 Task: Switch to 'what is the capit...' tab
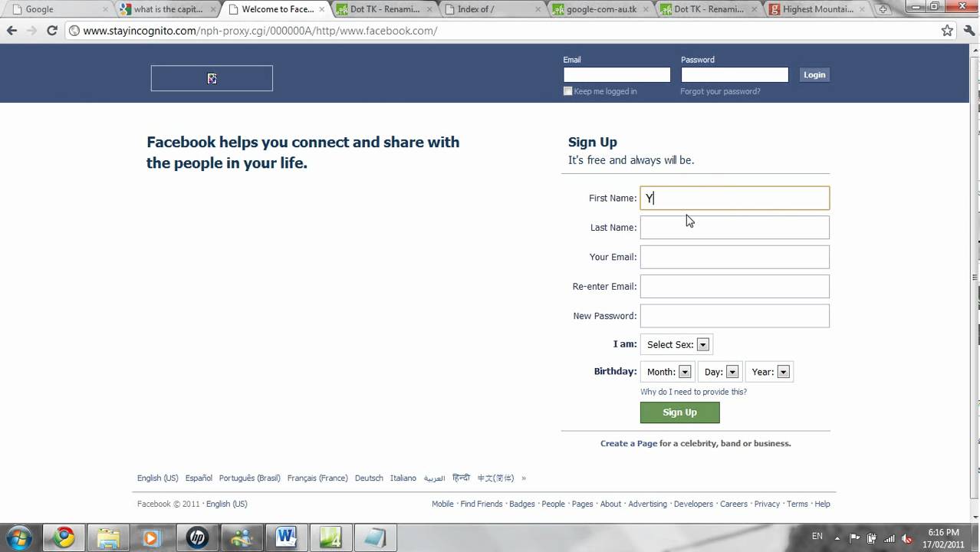click(x=167, y=10)
